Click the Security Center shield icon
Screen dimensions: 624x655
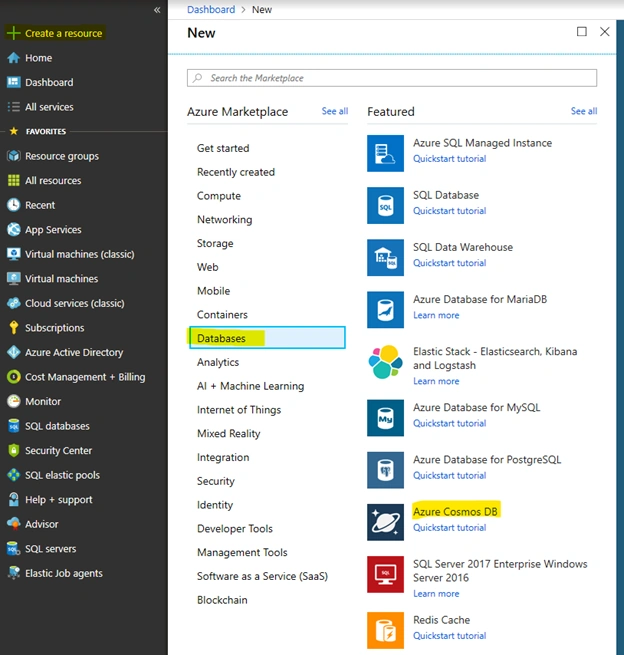13,450
